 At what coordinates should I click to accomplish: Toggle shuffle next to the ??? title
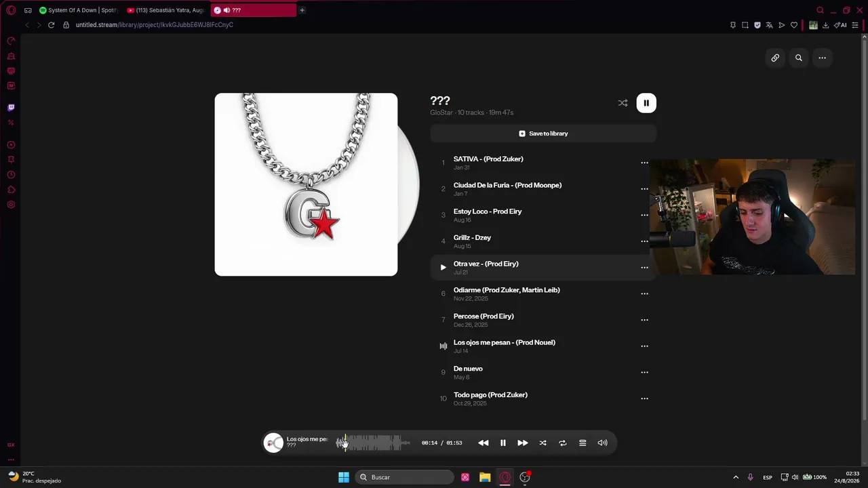(623, 103)
